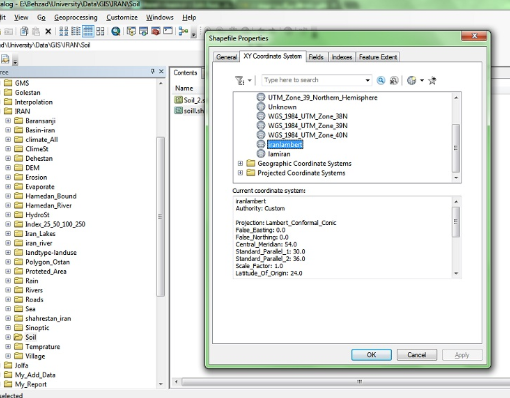Open the Contents tab in ArcCatalog

(185, 73)
